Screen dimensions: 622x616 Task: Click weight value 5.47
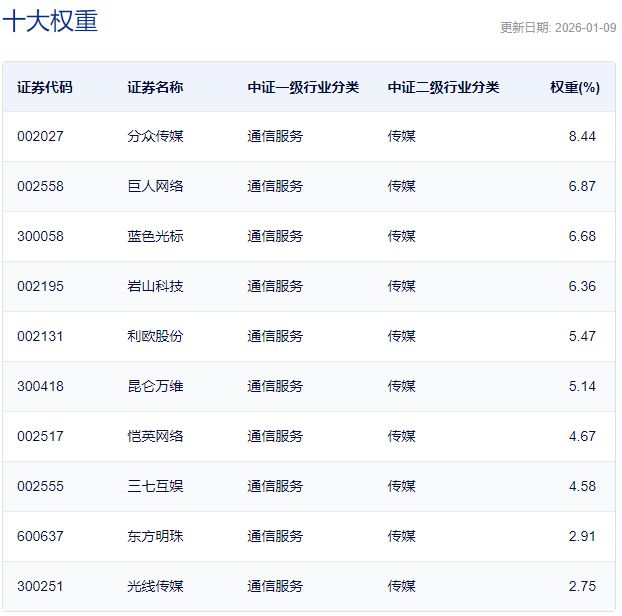(582, 336)
